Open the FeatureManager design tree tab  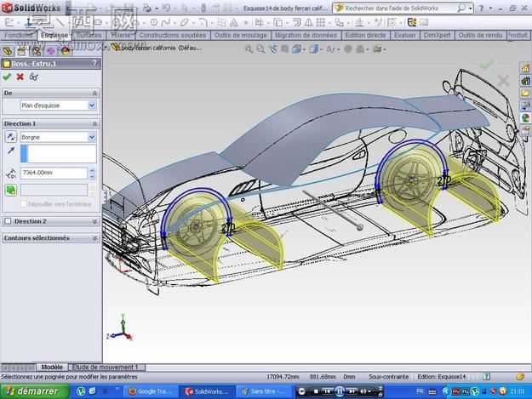pyautogui.click(x=7, y=51)
